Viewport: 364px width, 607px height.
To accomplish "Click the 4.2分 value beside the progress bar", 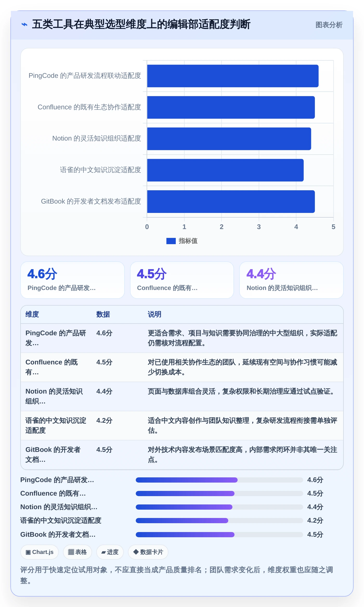I will click(x=315, y=521).
